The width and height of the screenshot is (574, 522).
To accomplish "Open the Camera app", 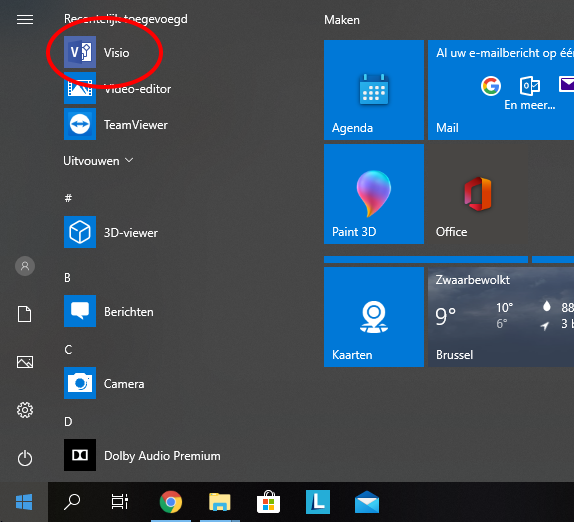I will (104, 383).
